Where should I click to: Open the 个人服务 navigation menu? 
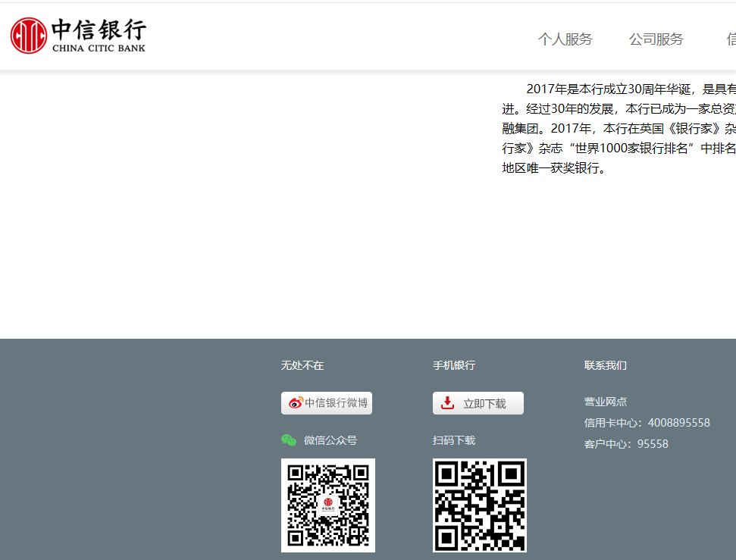pyautogui.click(x=565, y=39)
